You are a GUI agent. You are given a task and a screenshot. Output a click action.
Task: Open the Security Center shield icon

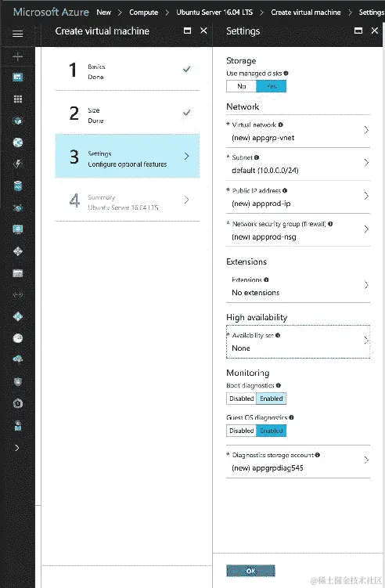pyautogui.click(x=18, y=382)
